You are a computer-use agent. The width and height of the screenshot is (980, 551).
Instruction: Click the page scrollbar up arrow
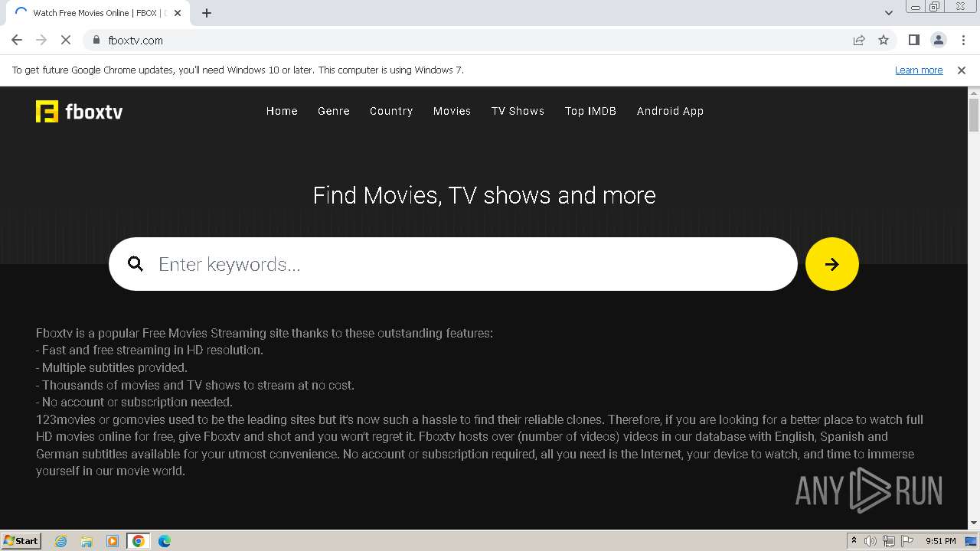[974, 93]
